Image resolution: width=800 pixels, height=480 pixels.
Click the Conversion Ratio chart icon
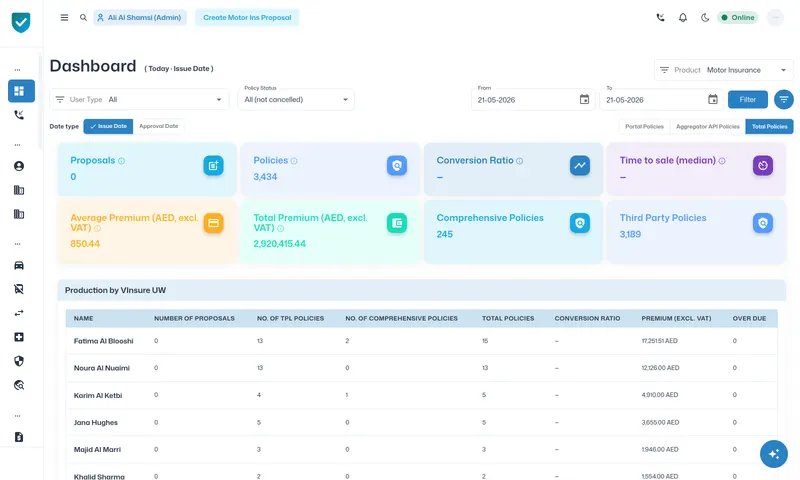[x=580, y=165]
